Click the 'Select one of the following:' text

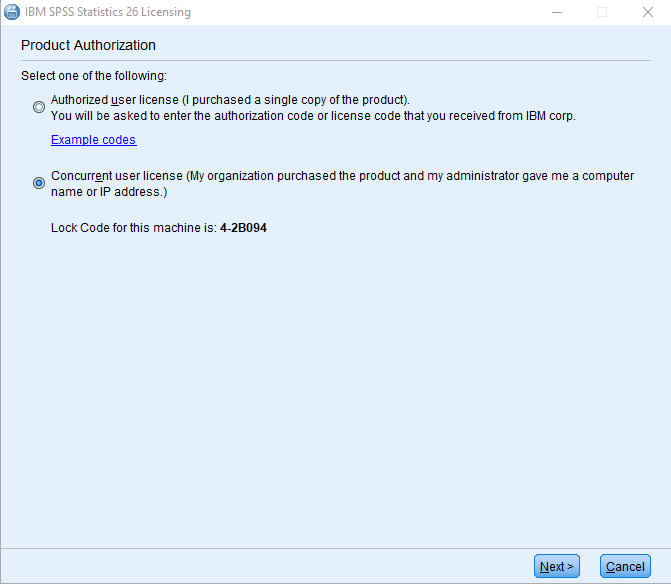[x=94, y=76]
